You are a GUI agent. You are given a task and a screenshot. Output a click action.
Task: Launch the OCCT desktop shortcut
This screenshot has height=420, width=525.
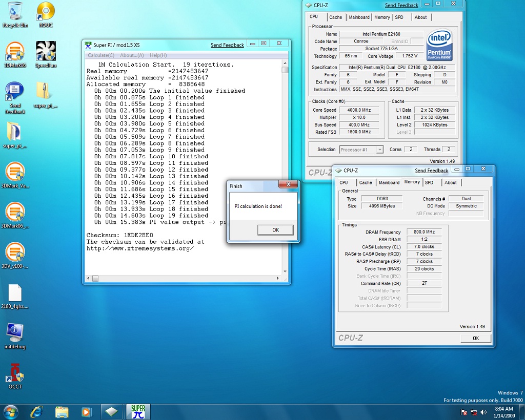(15, 376)
